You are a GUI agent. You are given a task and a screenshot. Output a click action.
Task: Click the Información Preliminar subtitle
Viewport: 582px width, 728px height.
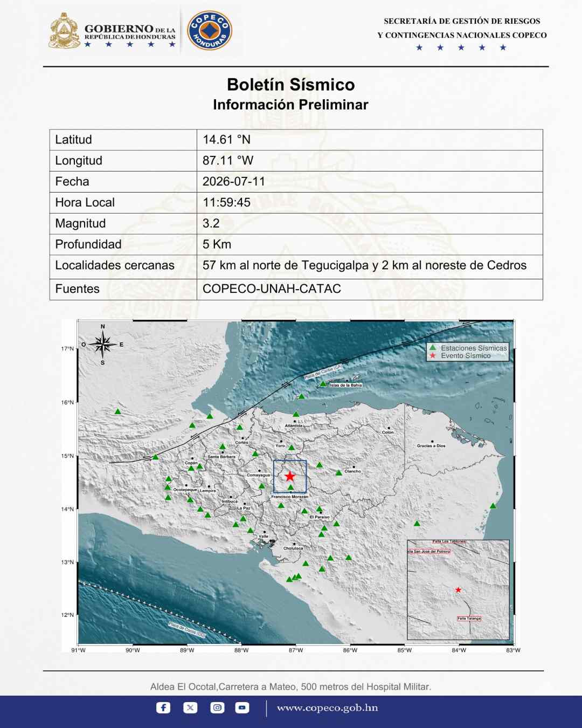coord(290,105)
